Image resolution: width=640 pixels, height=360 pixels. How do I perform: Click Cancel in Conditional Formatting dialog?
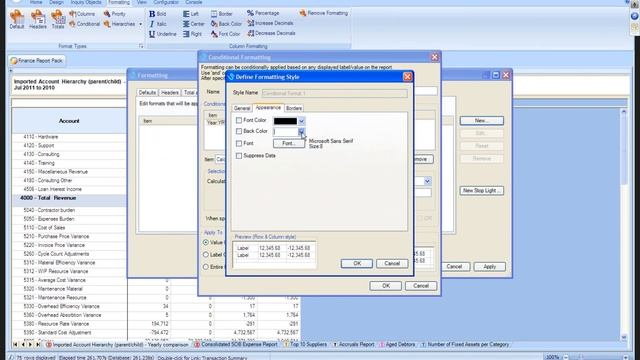click(421, 286)
